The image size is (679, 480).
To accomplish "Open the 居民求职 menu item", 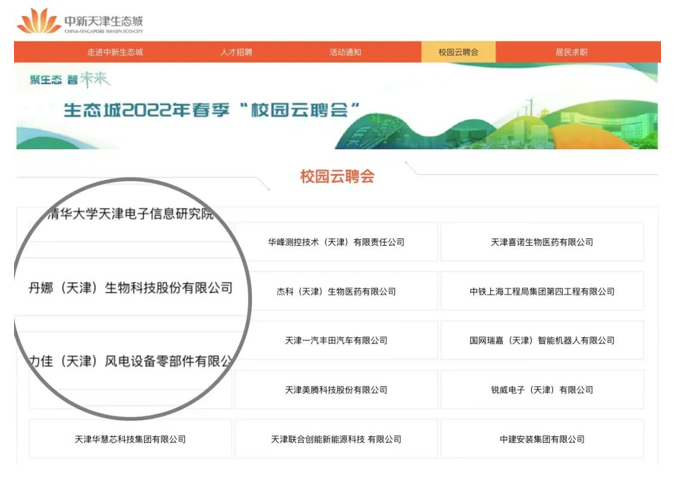I will point(571,52).
